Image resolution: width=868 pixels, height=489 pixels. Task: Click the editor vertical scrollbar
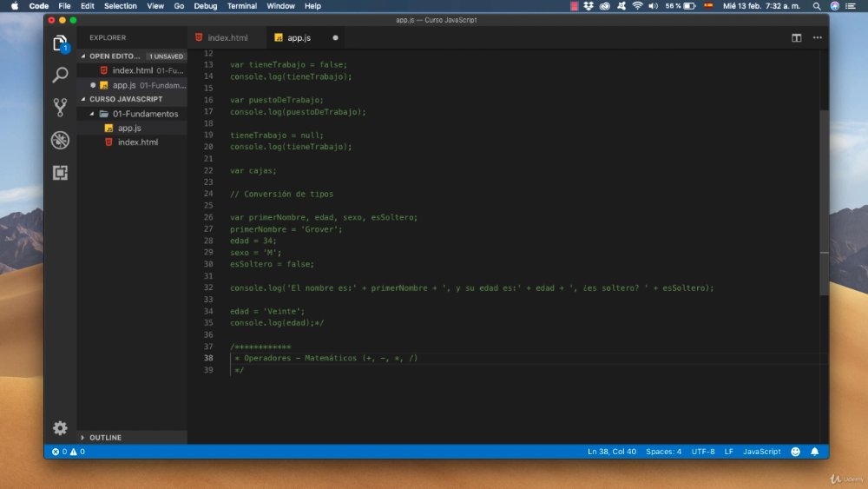[825, 202]
